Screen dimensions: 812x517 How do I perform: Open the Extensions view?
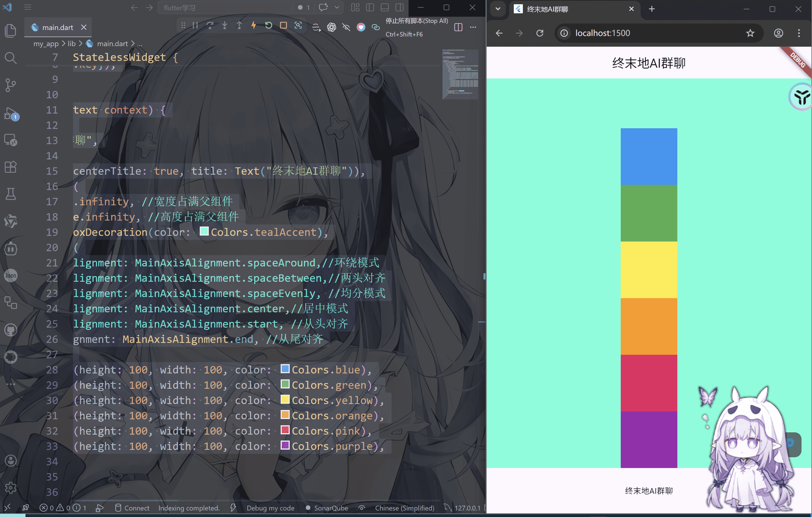[10, 167]
